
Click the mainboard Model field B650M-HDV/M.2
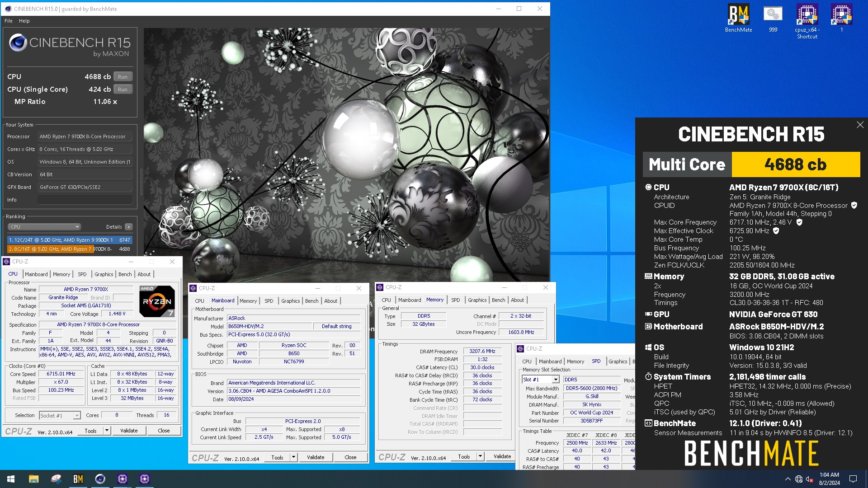[269, 326]
